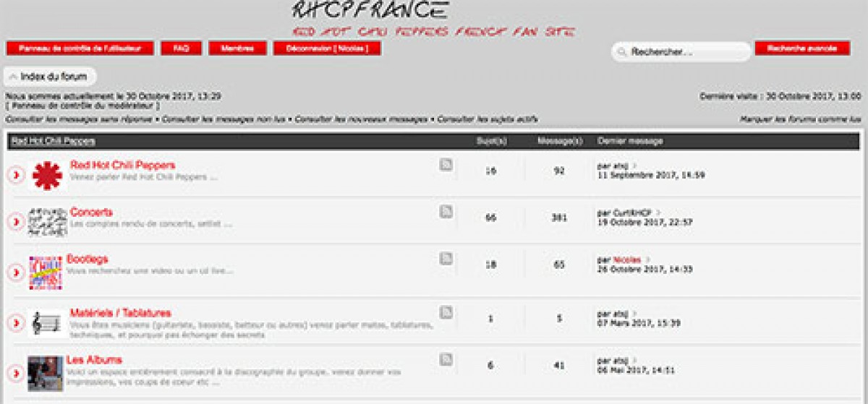
Task: Click the Les Albums forum cover image
Action: (45, 373)
